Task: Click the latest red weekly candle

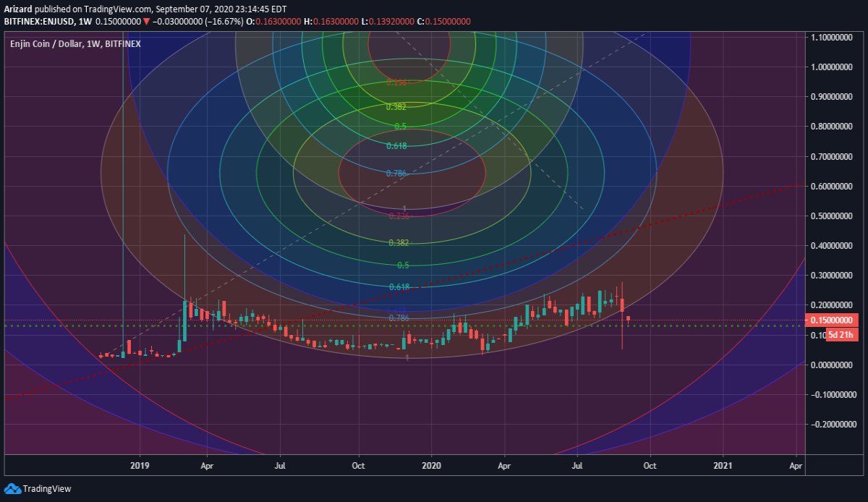Action: [x=629, y=318]
